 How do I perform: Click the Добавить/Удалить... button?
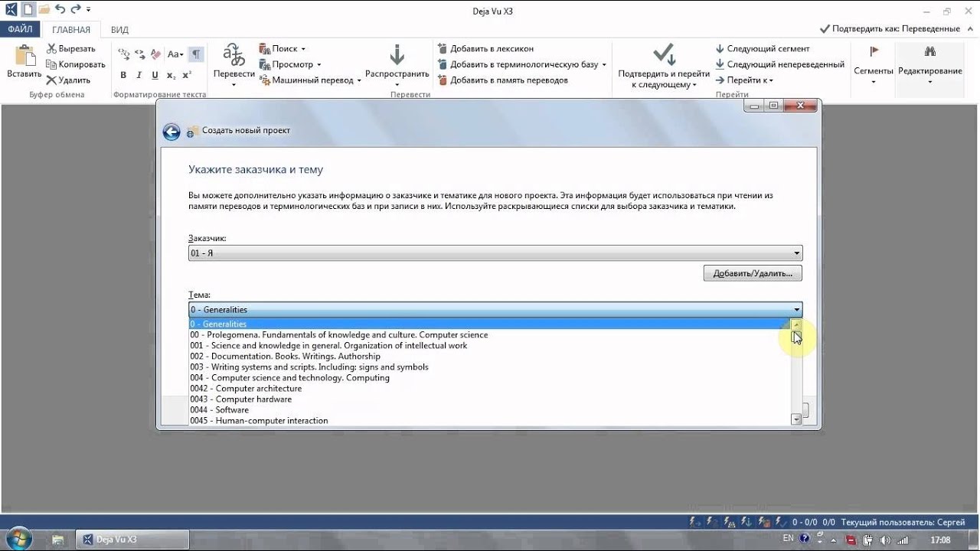click(x=753, y=273)
